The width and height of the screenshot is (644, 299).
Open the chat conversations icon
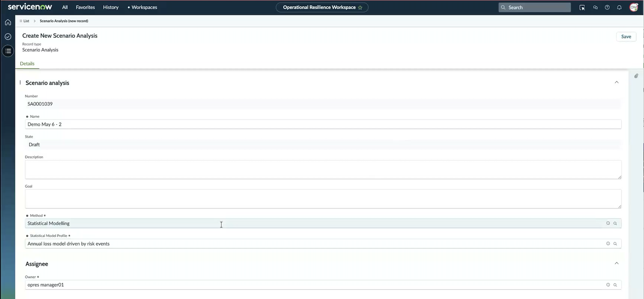point(595,8)
